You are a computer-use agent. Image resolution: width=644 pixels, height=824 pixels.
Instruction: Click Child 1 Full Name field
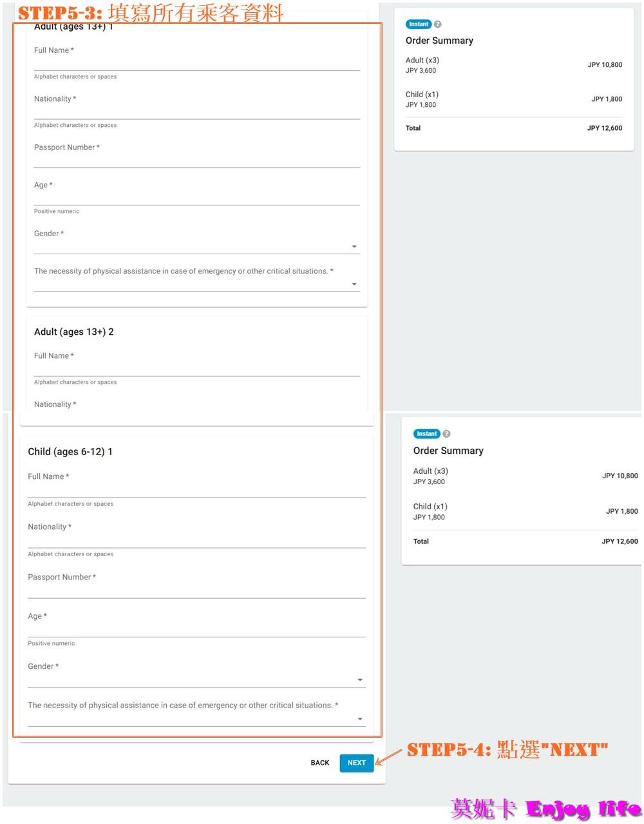click(196, 491)
